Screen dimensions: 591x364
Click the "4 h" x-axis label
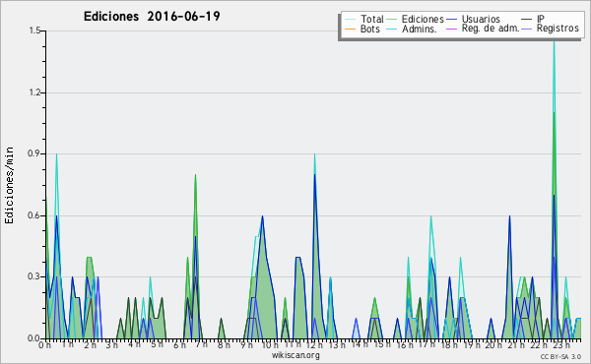(135, 344)
